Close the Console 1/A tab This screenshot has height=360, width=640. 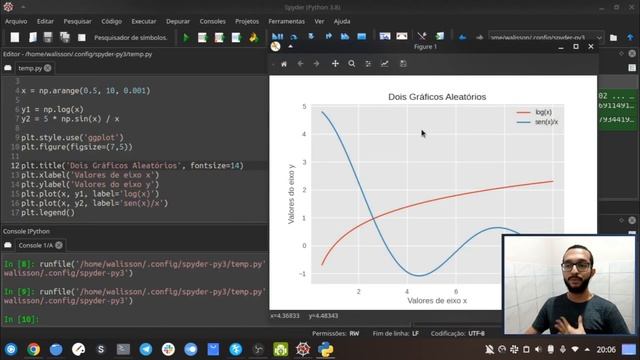click(x=59, y=245)
